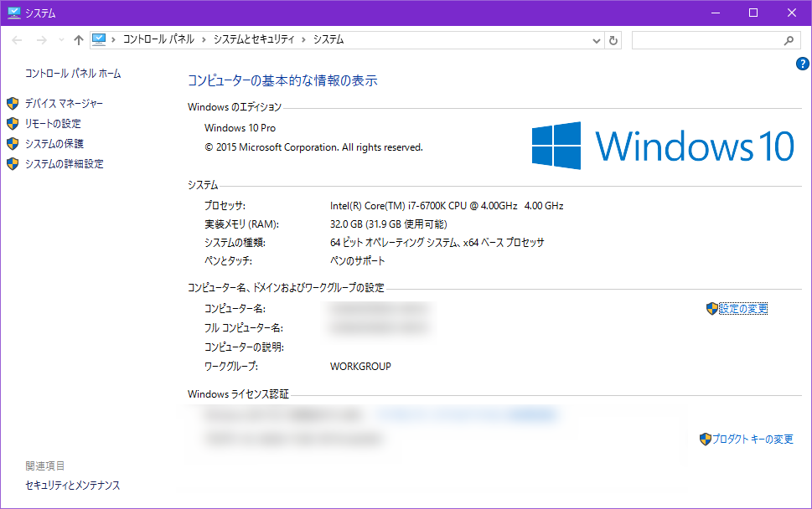The height and width of the screenshot is (509, 812).
Task: Expand the arrow after コントロール パネル breadcrumb
Action: [204, 40]
